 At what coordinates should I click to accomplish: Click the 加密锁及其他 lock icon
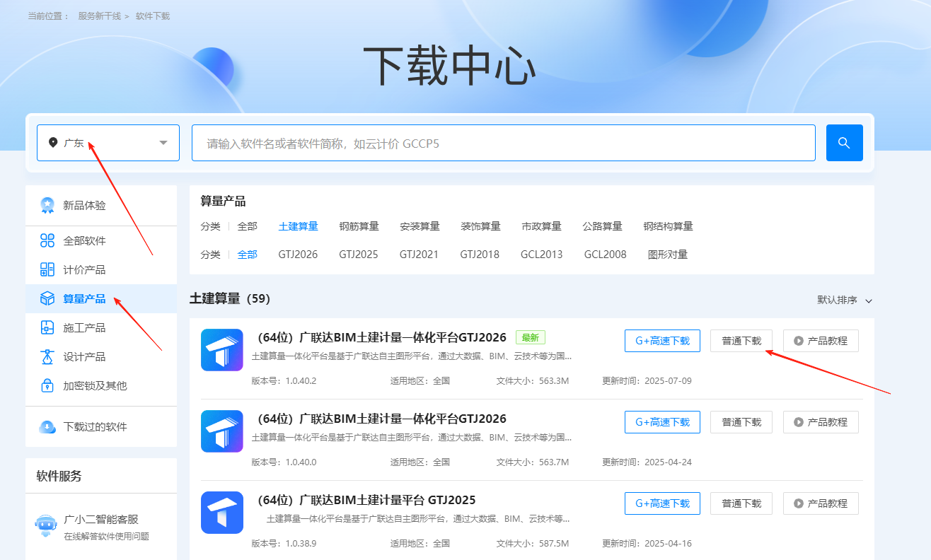(47, 386)
